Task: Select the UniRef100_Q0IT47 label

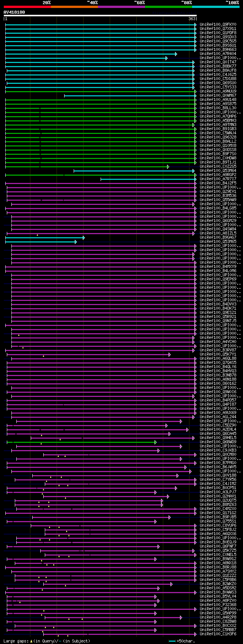Action: point(218,62)
